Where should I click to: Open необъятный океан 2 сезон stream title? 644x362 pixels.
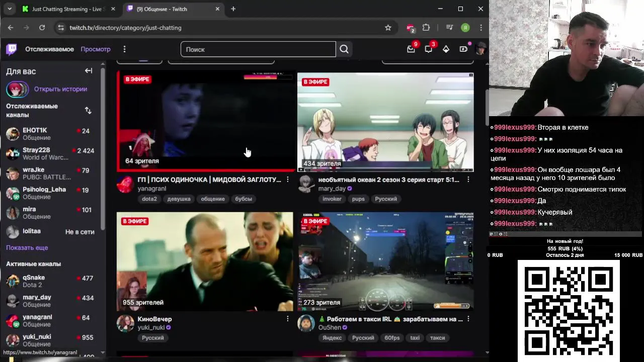(388, 179)
